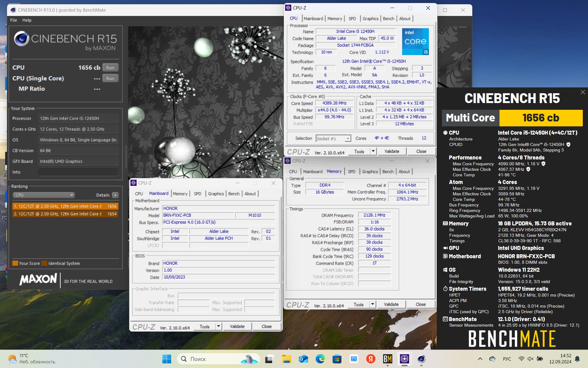Click the System Timers stopwatch icon
Screen dimensions: 588x368
point(445,289)
